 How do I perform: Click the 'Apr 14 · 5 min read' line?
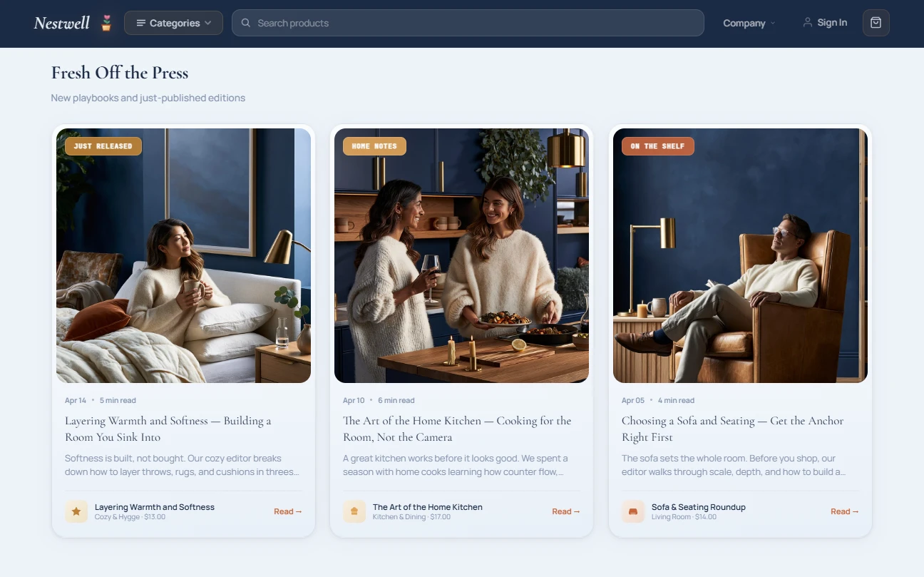[x=101, y=400]
